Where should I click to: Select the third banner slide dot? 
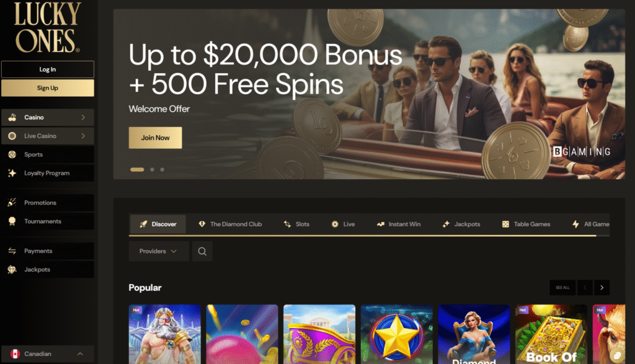click(x=162, y=170)
